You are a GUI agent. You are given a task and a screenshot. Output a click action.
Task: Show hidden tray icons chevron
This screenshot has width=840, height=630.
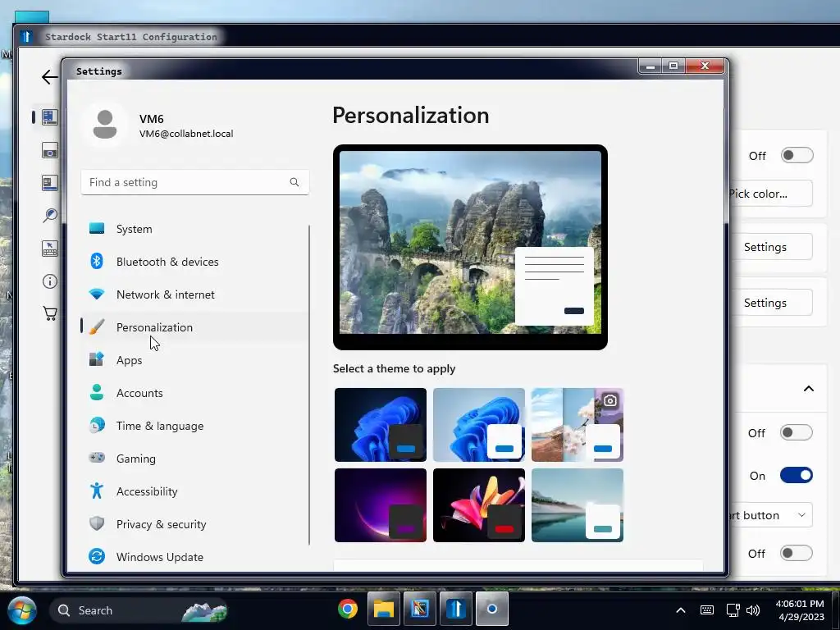point(680,610)
